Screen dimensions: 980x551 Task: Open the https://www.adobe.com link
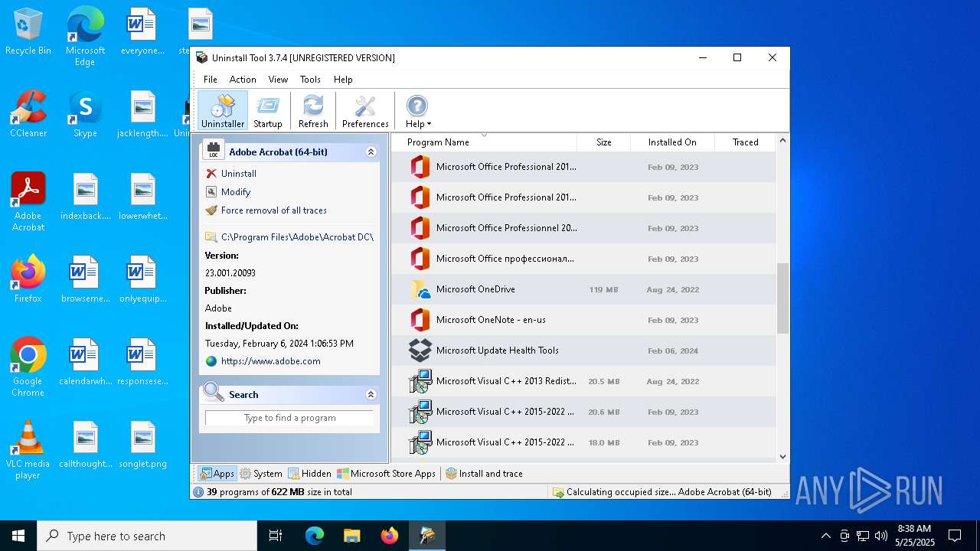(x=270, y=361)
